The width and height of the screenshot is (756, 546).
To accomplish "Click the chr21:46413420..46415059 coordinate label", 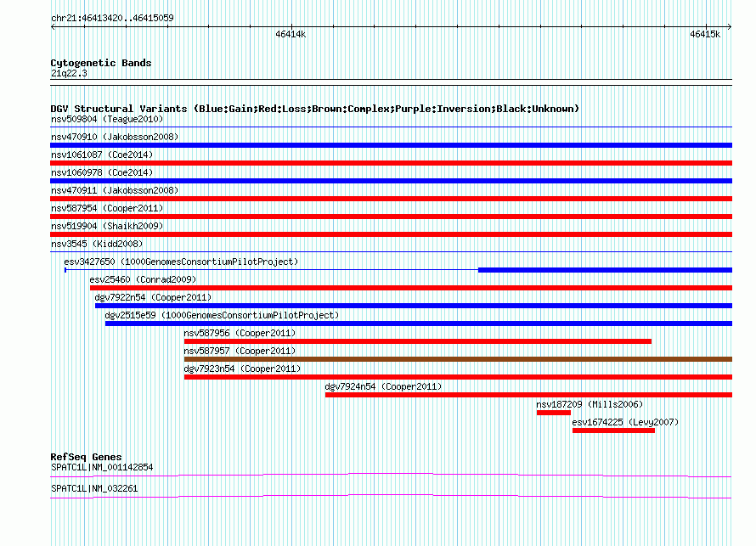I will click(112, 19).
